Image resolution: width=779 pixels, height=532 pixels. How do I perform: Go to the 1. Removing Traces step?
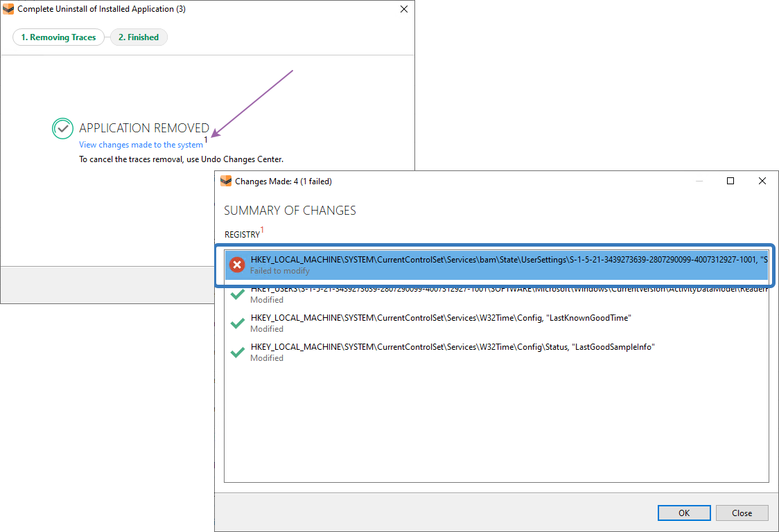tap(58, 37)
